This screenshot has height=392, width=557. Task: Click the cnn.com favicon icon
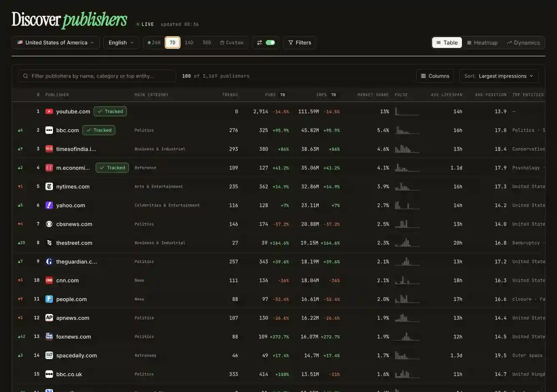point(49,280)
